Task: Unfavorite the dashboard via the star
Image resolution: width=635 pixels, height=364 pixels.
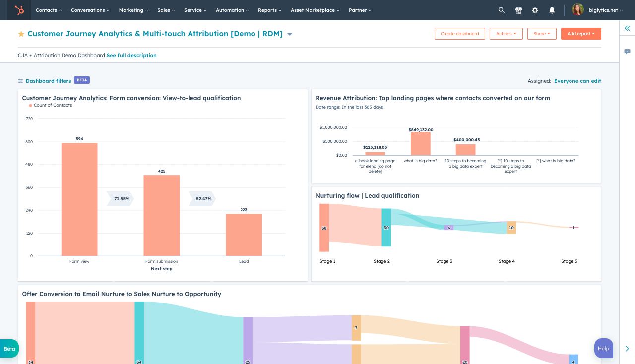Action: tap(21, 34)
